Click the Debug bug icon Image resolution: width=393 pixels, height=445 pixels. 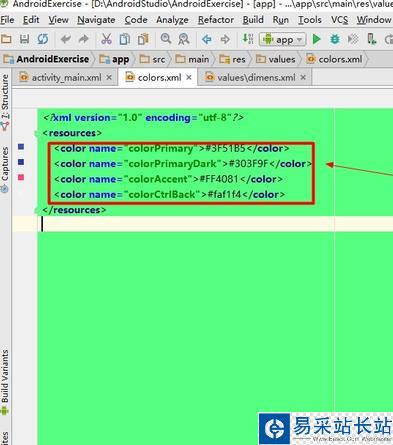[335, 39]
